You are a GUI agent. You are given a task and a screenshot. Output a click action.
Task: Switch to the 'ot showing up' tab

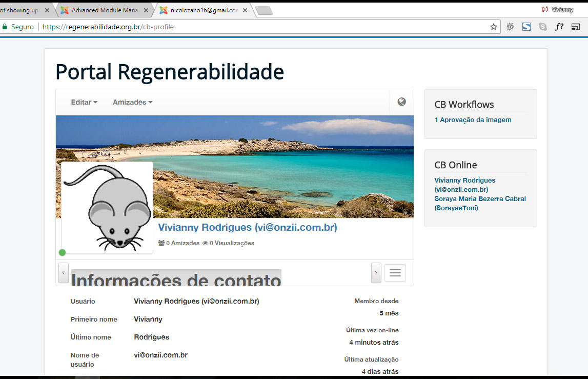pyautogui.click(x=23, y=10)
